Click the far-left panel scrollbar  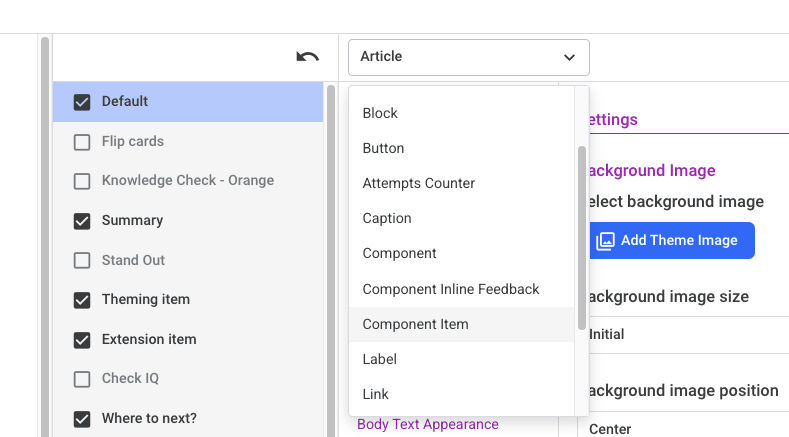45,237
